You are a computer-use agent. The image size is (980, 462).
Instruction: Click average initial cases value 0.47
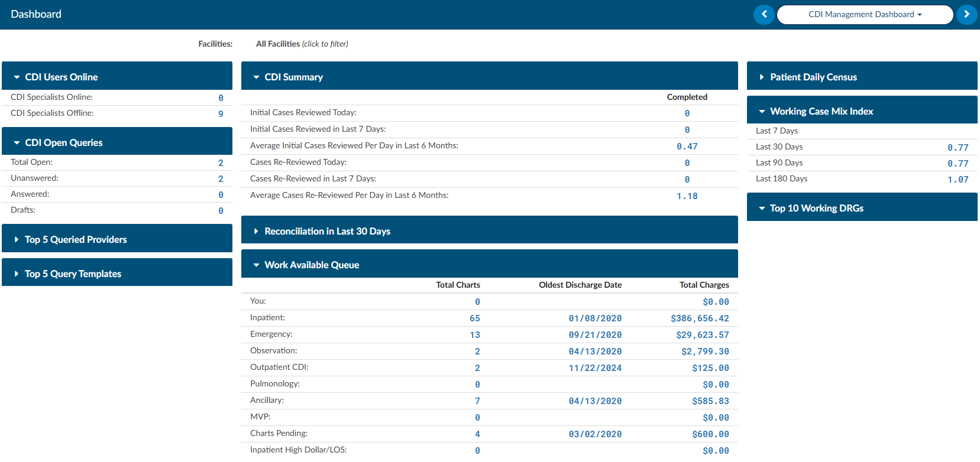[x=687, y=147]
